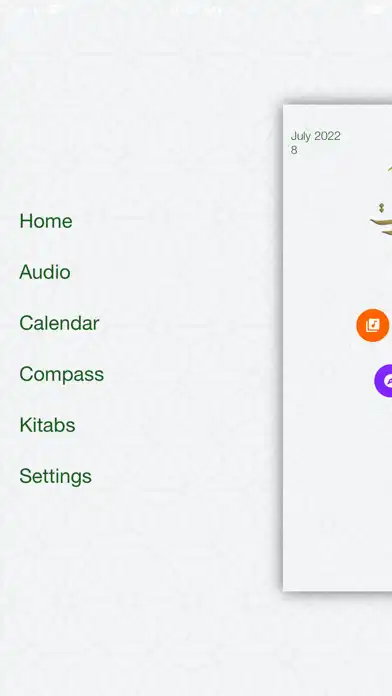Viewport: 392px width, 696px height.
Task: Navigate to Kitabs book list
Action: tap(47, 425)
